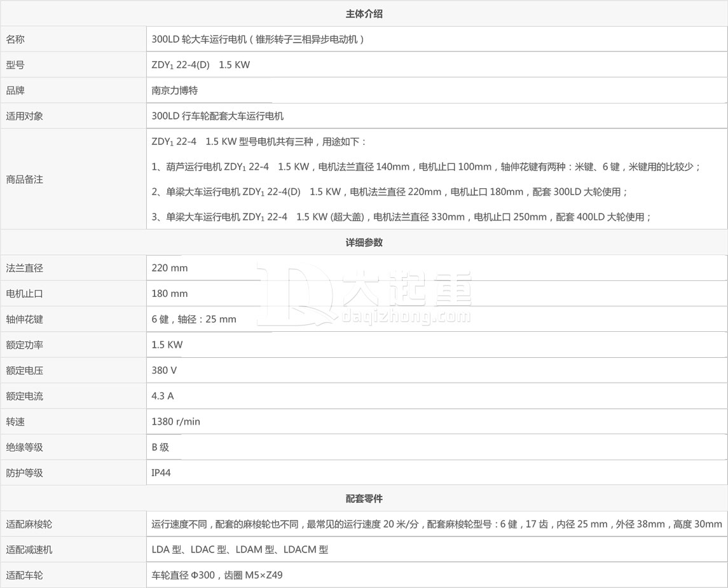Viewport: 728px width, 588px height.
Task: Click the remark line starting 型号电机共有三种
Action: click(x=259, y=142)
